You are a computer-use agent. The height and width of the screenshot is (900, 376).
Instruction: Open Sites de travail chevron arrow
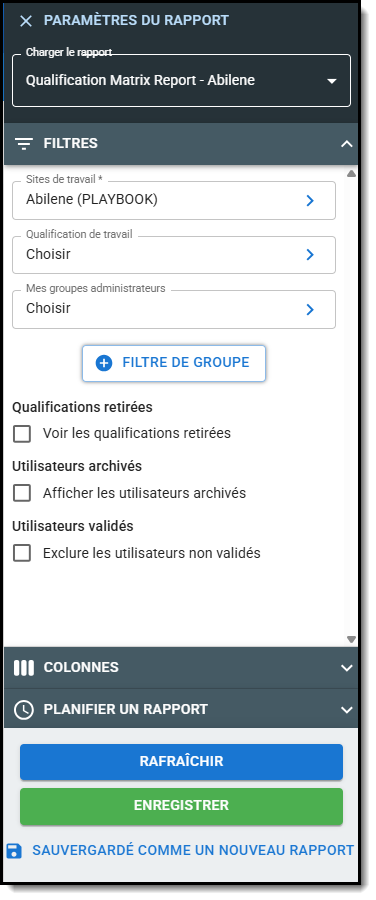click(310, 200)
